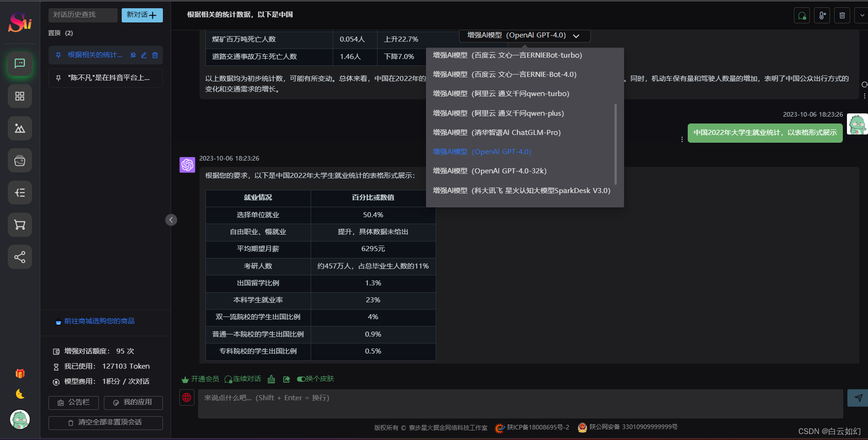Select OpenAI GPT-4.0 model option

(x=525, y=152)
